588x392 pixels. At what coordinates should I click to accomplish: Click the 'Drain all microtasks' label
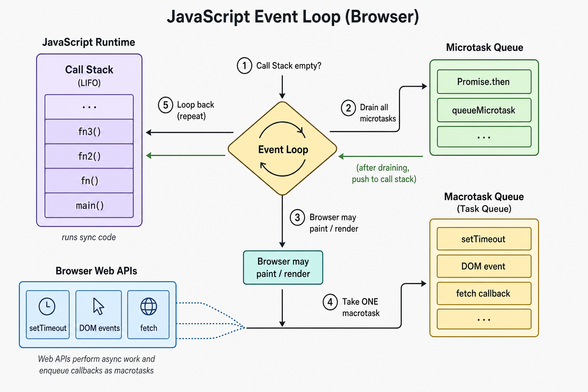click(378, 113)
